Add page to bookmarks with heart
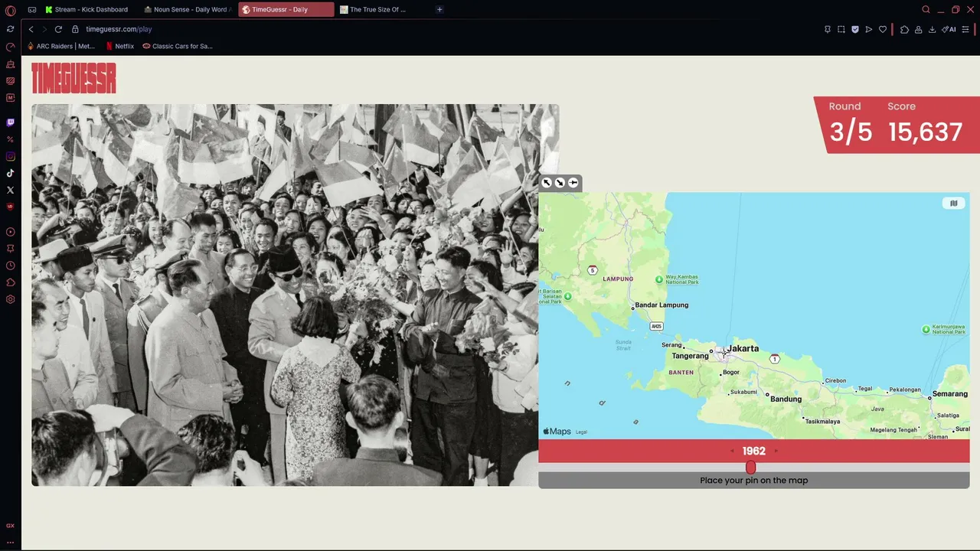 pyautogui.click(x=883, y=29)
